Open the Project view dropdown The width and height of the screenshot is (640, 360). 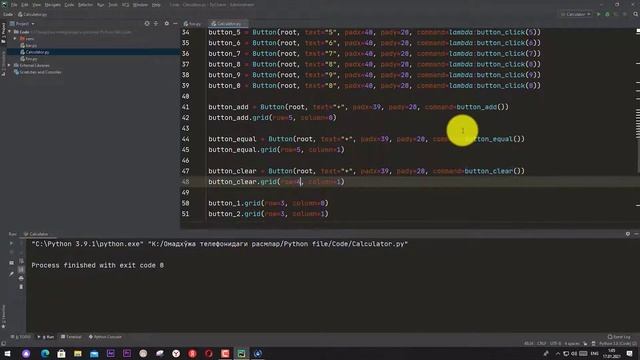22,24
